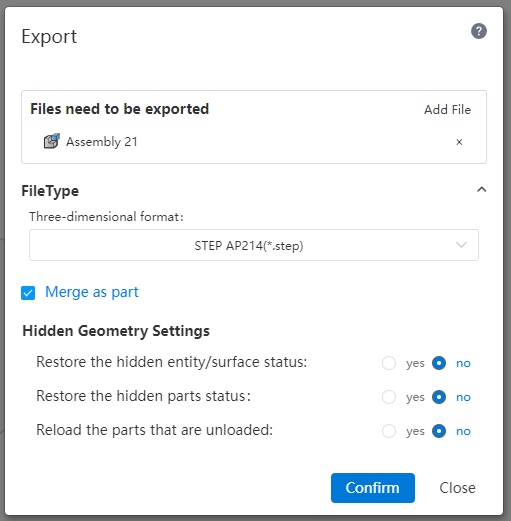Open the Three-dimensional format dropdown
This screenshot has width=511, height=521.
point(254,245)
